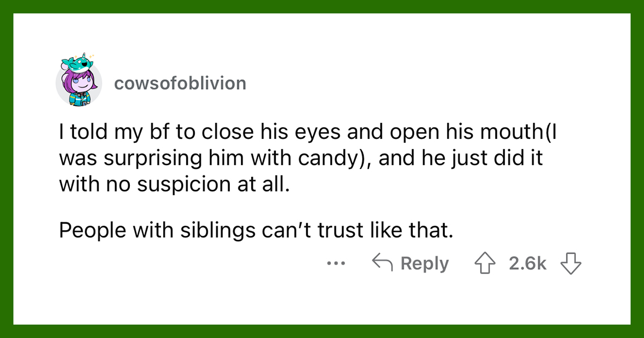This screenshot has width=644, height=338.
Task: Open the three-dot more options menu
Action: tap(335, 263)
